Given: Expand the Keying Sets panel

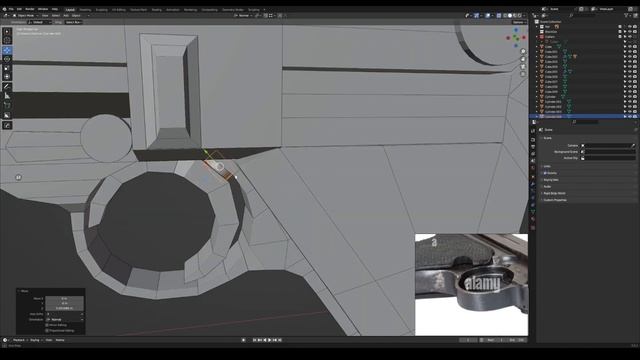Looking at the screenshot, I should [x=550, y=180].
